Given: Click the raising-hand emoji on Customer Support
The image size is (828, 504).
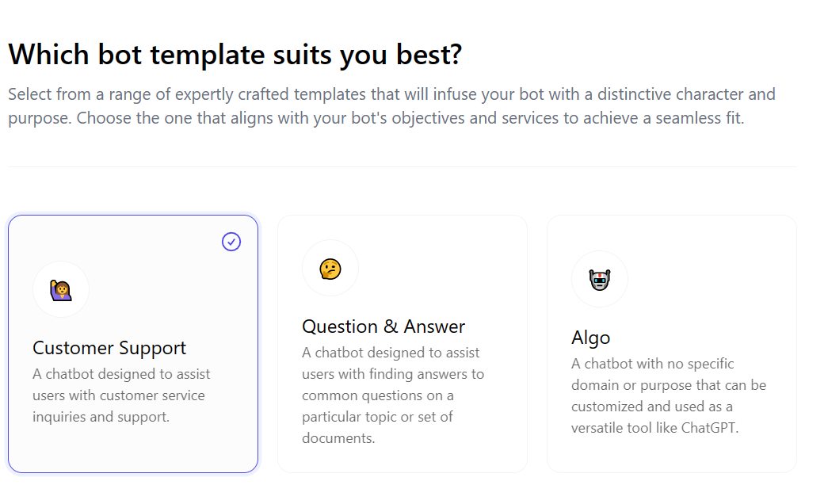Looking at the screenshot, I should click(x=61, y=290).
